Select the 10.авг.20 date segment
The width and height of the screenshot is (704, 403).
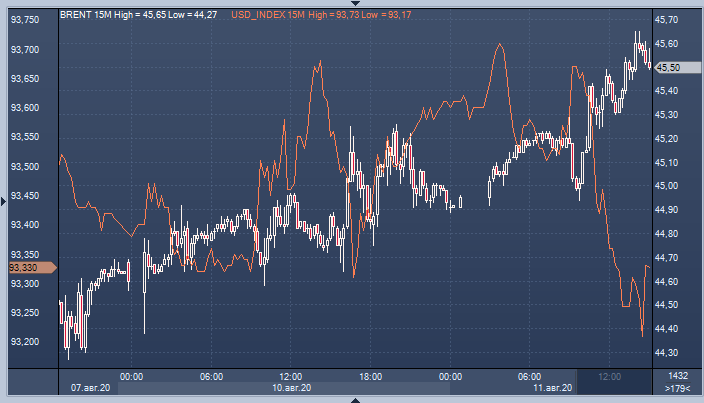coord(289,388)
